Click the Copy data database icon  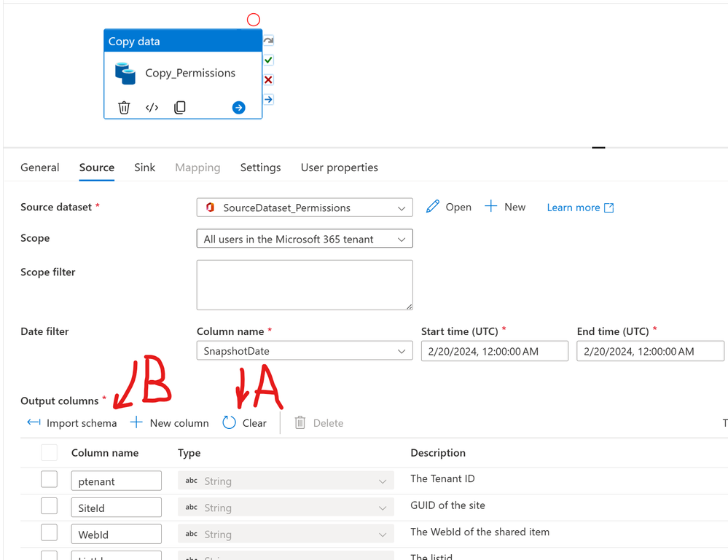click(x=125, y=74)
